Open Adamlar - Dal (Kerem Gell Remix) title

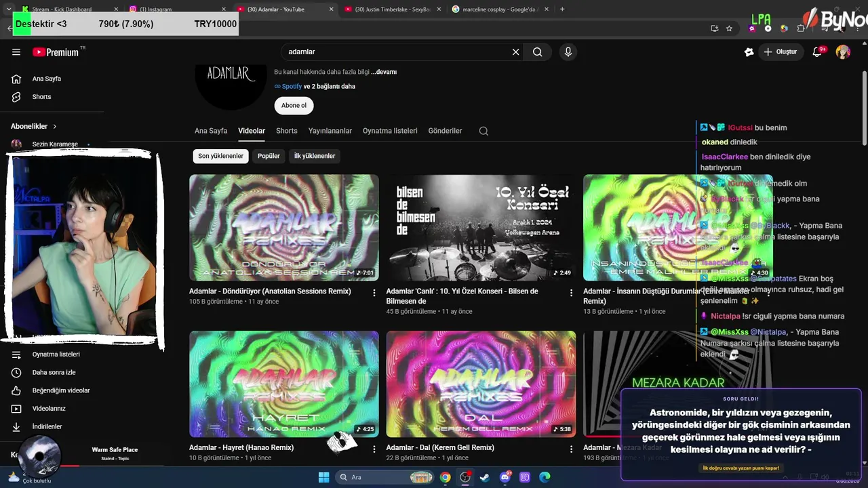coord(440,448)
